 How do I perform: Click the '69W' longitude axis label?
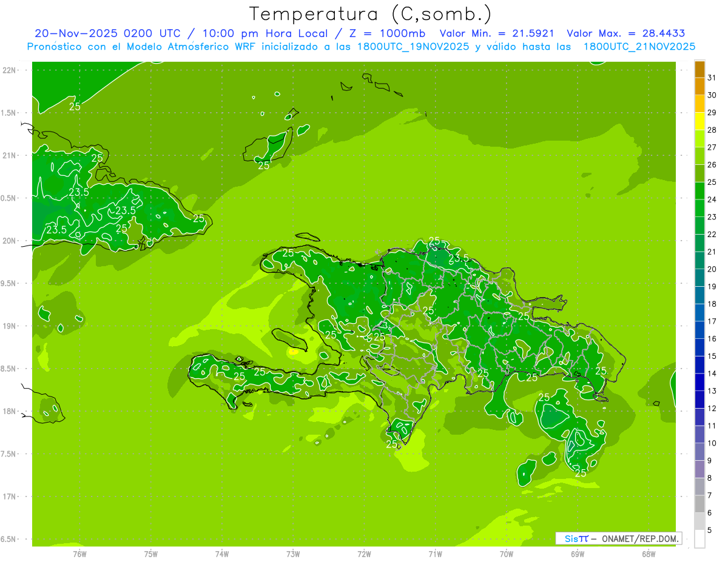tap(578, 554)
